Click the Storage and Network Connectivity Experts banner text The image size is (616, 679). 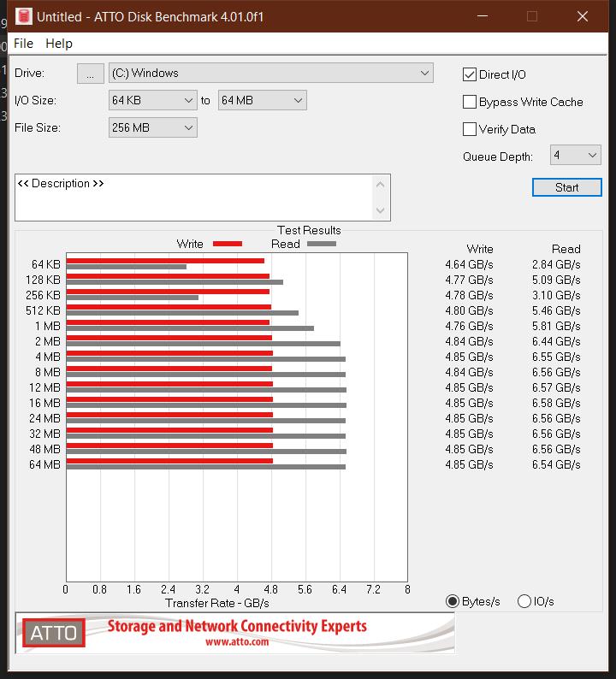237,626
